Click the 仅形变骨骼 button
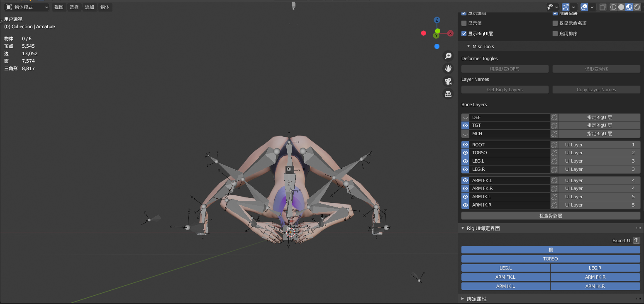Viewport: 644px width, 304px height. [596, 69]
